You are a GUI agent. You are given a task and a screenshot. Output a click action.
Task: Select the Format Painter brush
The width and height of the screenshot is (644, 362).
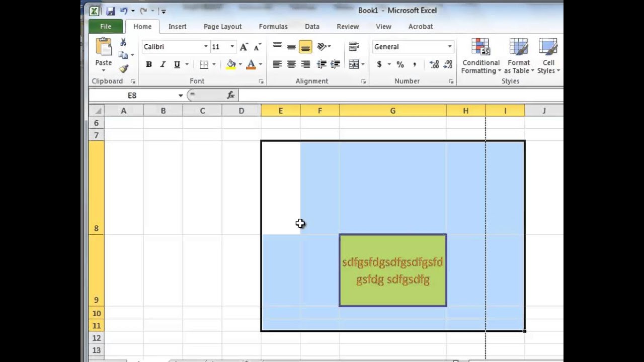tap(124, 68)
